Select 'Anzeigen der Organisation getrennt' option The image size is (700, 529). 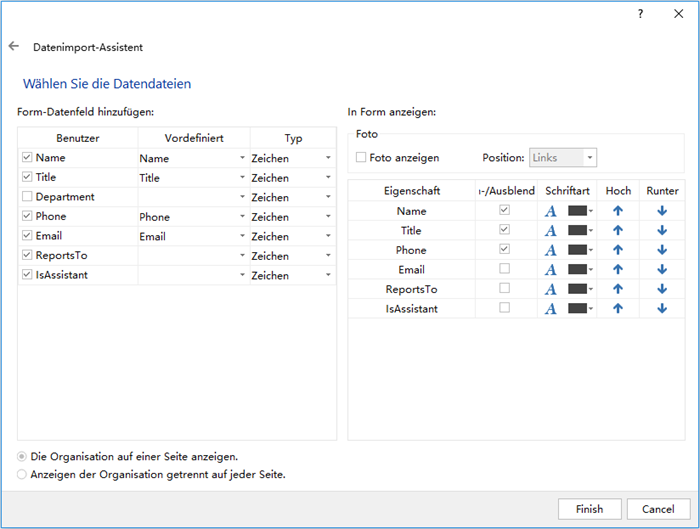pyautogui.click(x=23, y=474)
